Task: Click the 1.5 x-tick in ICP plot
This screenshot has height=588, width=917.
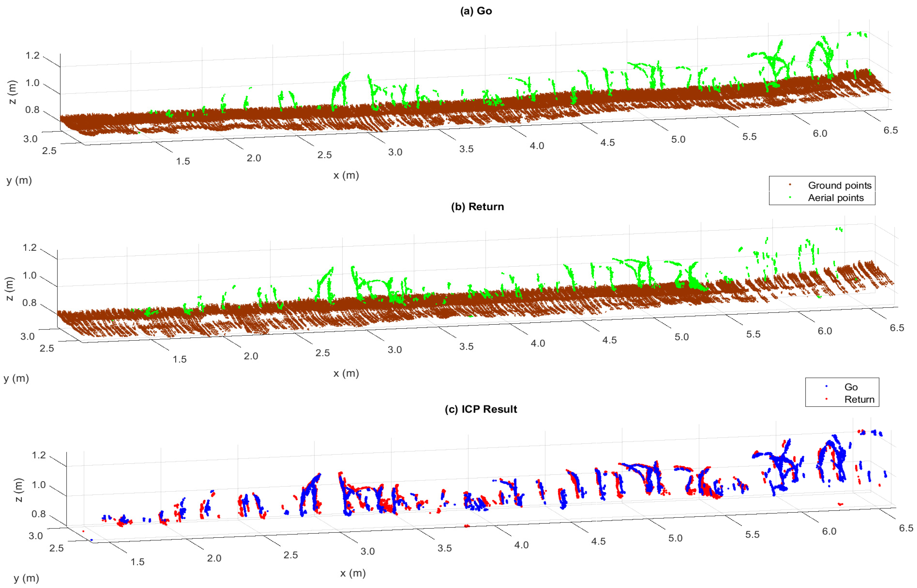Action: point(138,562)
